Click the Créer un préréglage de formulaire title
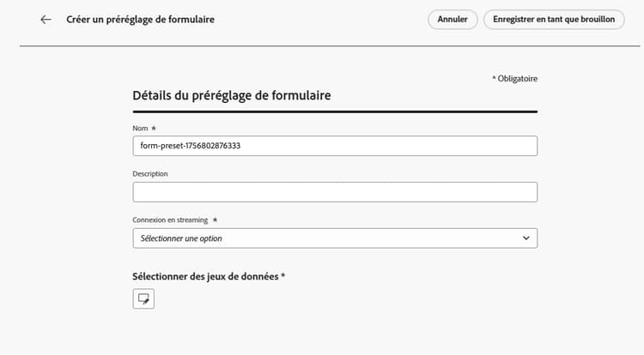Viewport: 644px width, 355px height. [x=141, y=19]
